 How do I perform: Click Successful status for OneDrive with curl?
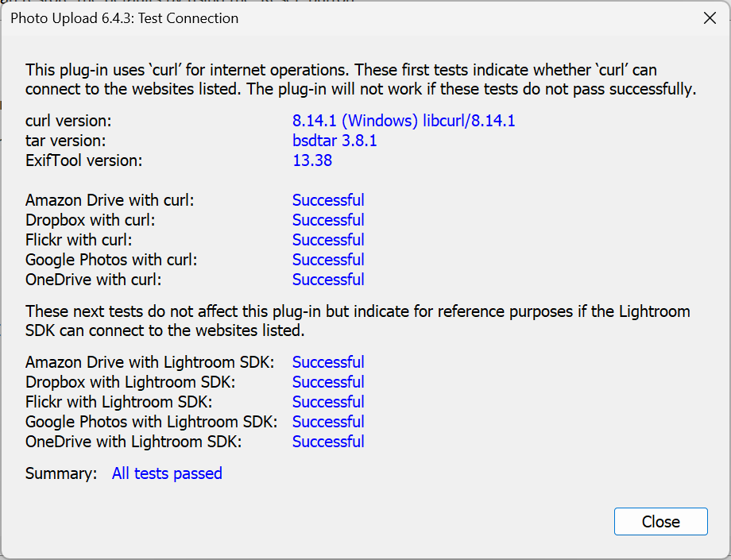[x=328, y=280]
